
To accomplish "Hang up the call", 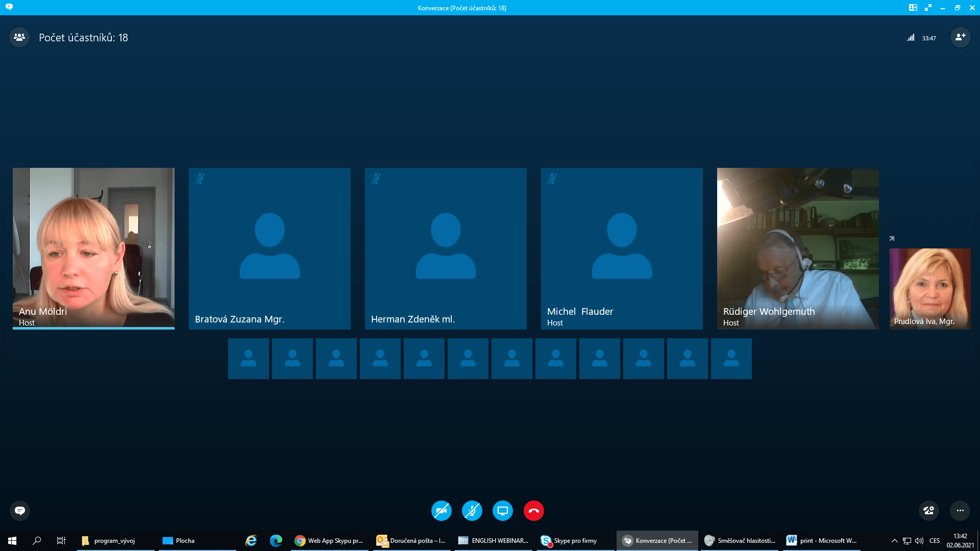I will tap(533, 511).
